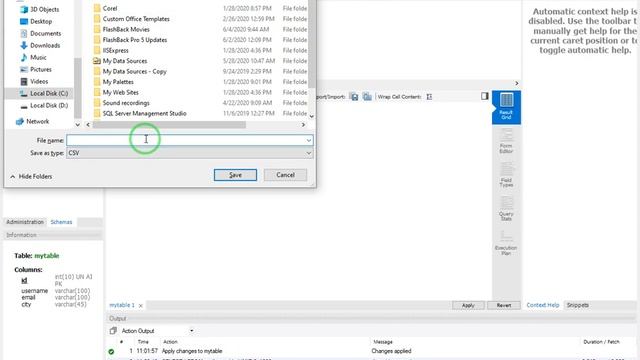Click the Apply button in Workbench
Viewport: 640px width, 360px height.
(468, 305)
